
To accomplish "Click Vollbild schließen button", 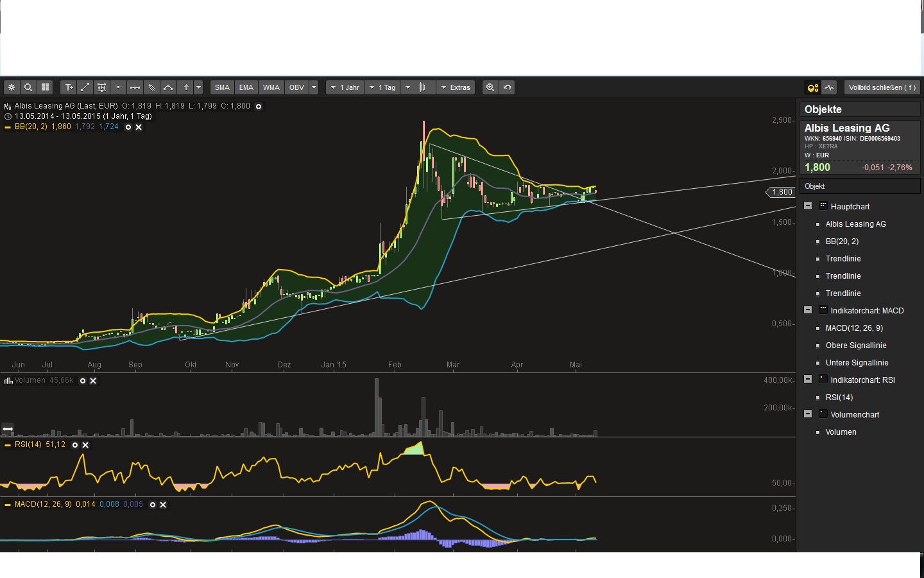I will pyautogui.click(x=882, y=87).
